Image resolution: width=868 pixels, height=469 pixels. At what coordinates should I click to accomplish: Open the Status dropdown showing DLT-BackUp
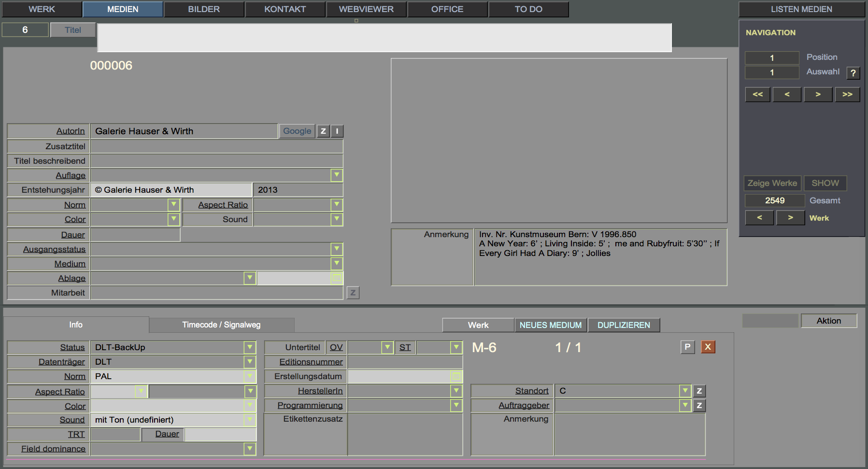point(250,347)
